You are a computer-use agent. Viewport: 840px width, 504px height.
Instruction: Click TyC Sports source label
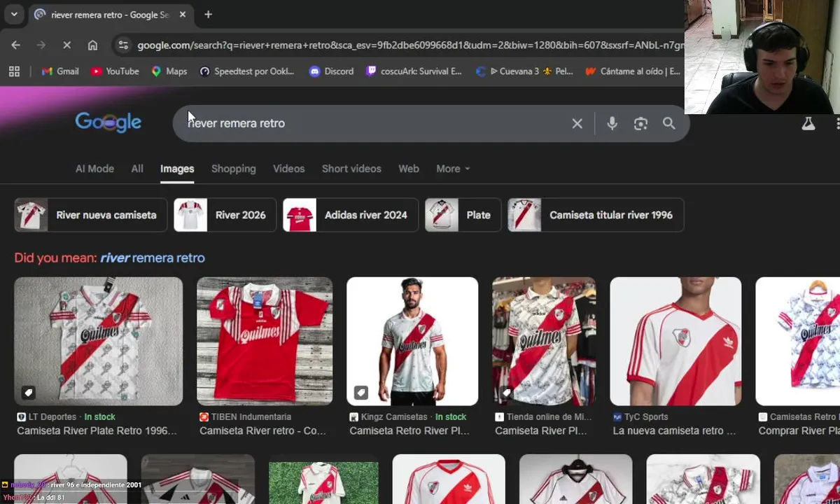645,416
